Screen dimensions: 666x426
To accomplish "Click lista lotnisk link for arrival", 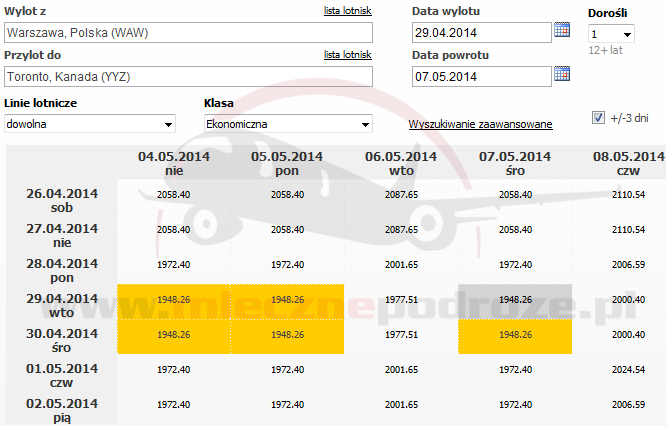I will (347, 54).
